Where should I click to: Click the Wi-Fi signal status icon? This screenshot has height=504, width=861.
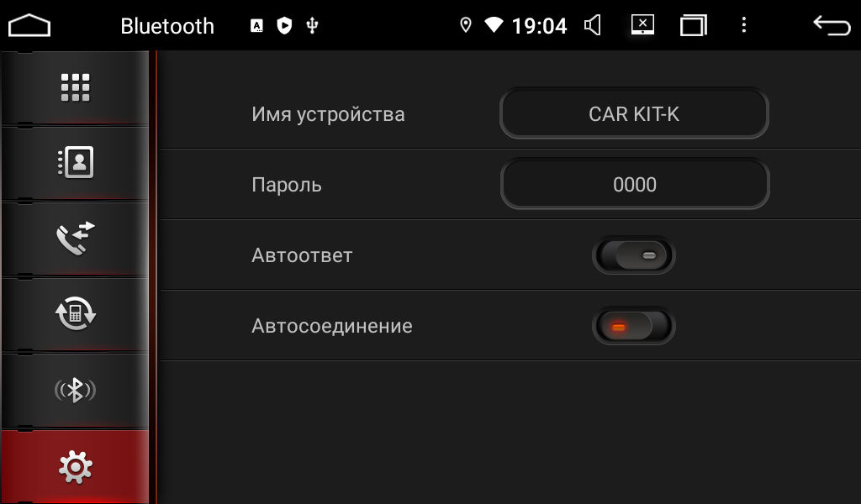point(494,24)
